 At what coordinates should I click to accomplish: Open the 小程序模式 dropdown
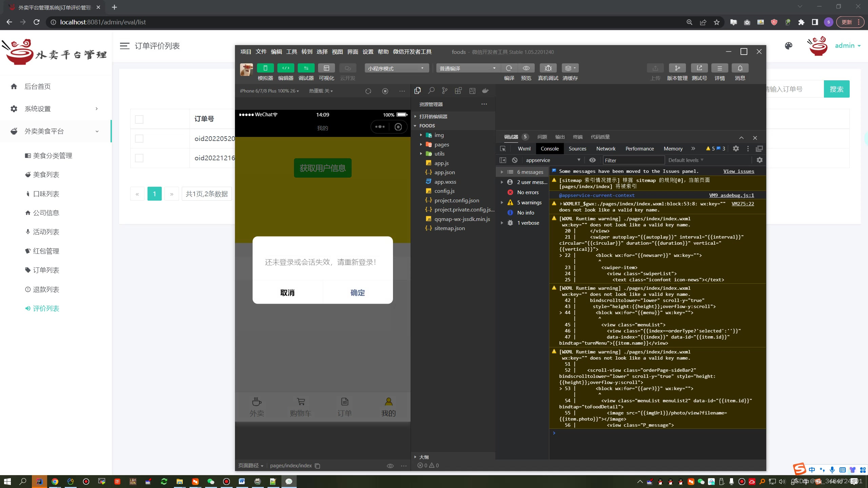pos(396,68)
